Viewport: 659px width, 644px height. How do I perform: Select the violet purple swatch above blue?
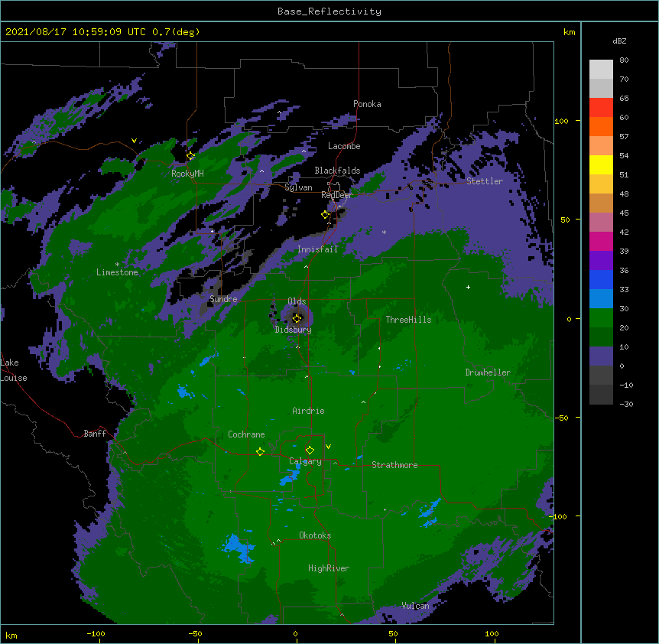[x=601, y=261]
